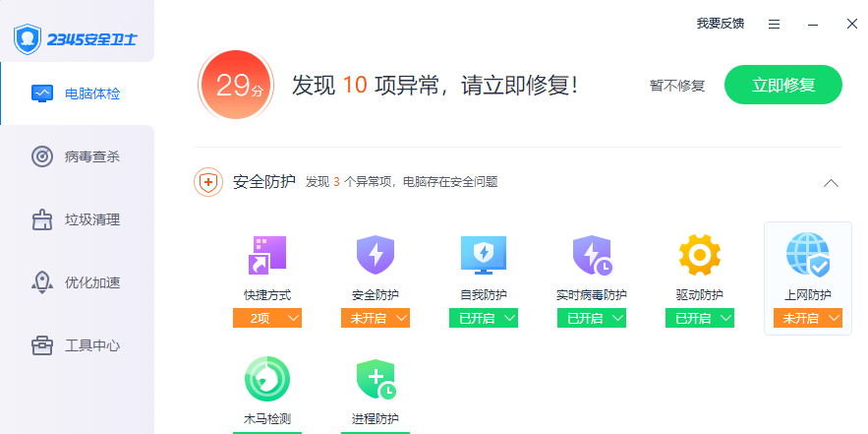
Task: Click the 安全防护 purple shield icon
Action: point(376,255)
